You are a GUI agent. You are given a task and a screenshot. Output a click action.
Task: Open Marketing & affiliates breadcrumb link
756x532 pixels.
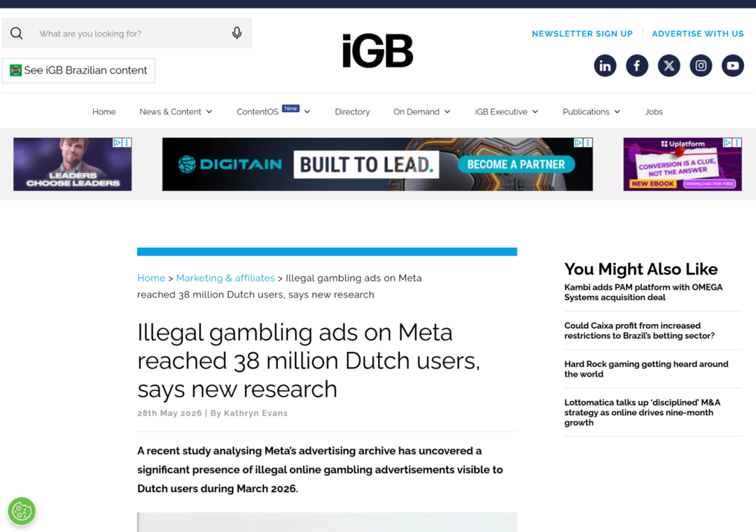[x=225, y=278]
